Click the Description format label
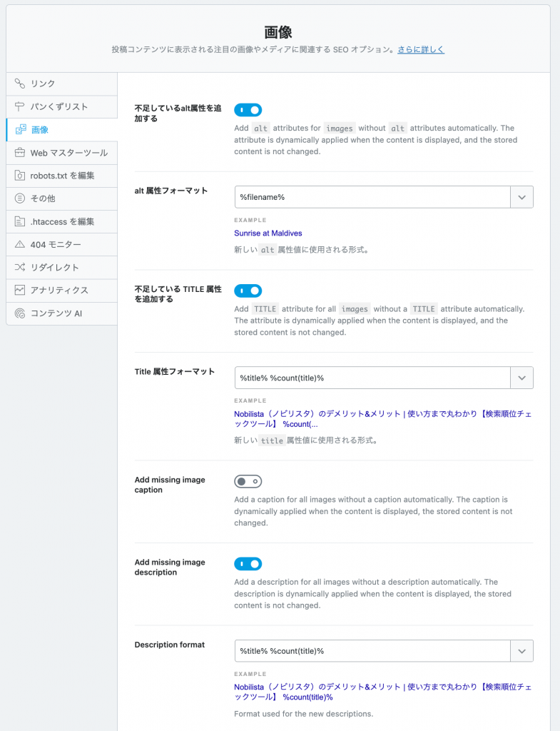The image size is (560, 731). (x=170, y=645)
